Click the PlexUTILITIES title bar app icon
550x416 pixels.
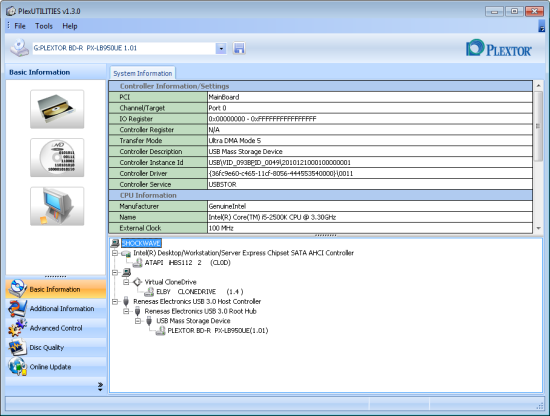11,11
